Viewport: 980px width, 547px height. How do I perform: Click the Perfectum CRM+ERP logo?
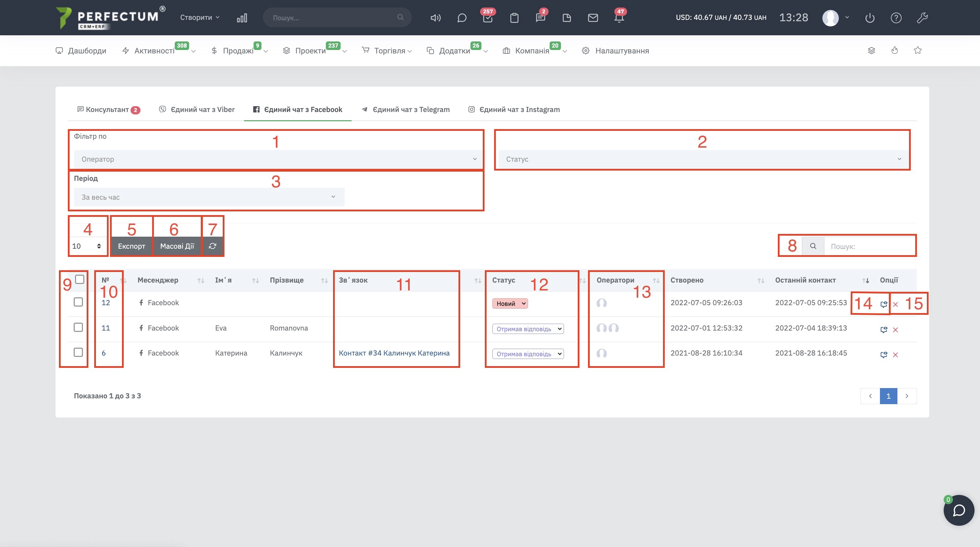coord(111,18)
